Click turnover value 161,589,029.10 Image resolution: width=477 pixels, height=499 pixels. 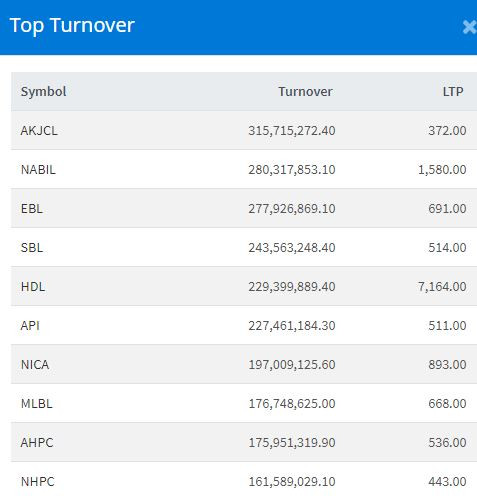[x=292, y=481]
